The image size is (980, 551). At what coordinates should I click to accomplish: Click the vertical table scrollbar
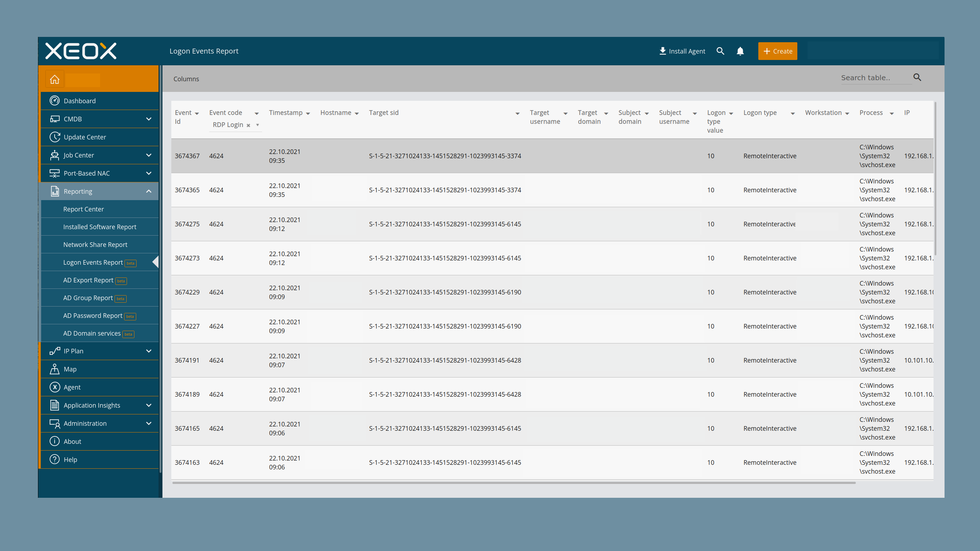click(935, 179)
